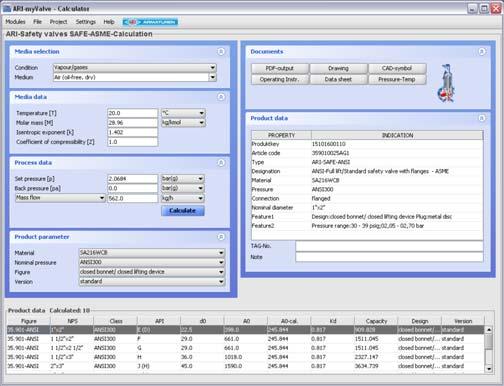Click the Produktkey value 15101600110
Image resolution: width=504 pixels, height=386 pixels.
tap(329, 144)
